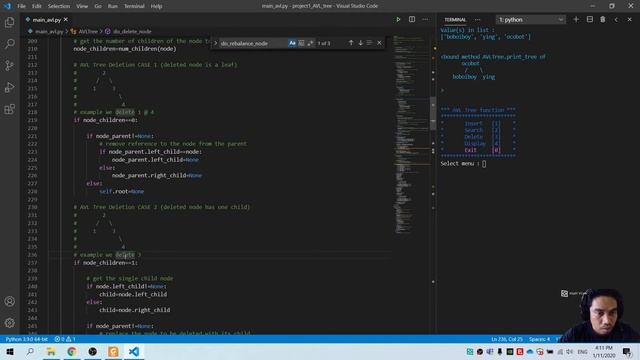Image resolution: width=640 pixels, height=360 pixels.
Task: Open the Manage gear icon
Action: click(x=9, y=323)
